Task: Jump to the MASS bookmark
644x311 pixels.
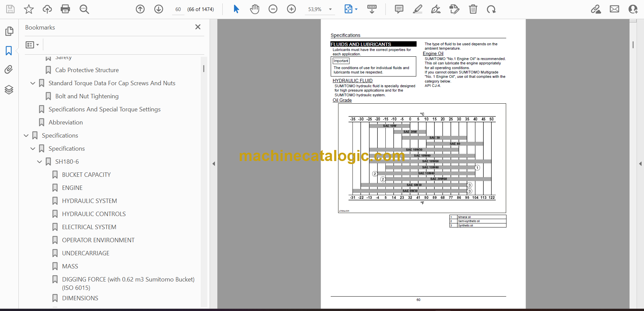Action: [70, 266]
